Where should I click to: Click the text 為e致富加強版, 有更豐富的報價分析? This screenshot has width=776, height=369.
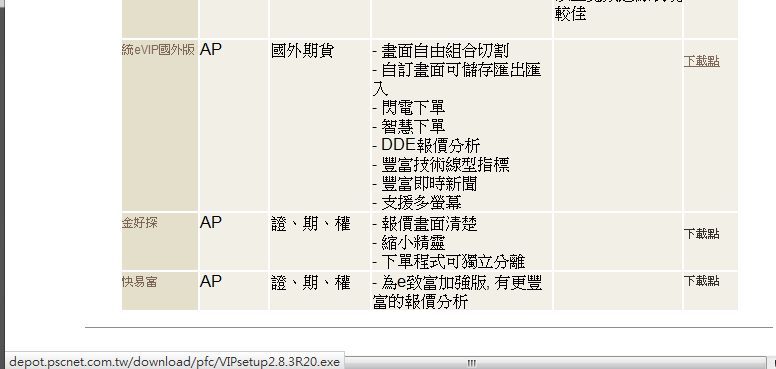pos(457,292)
